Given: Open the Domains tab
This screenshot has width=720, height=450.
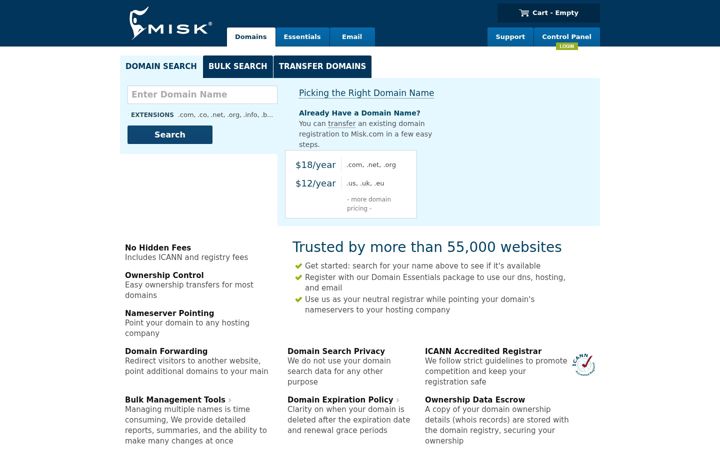Looking at the screenshot, I should (x=251, y=37).
